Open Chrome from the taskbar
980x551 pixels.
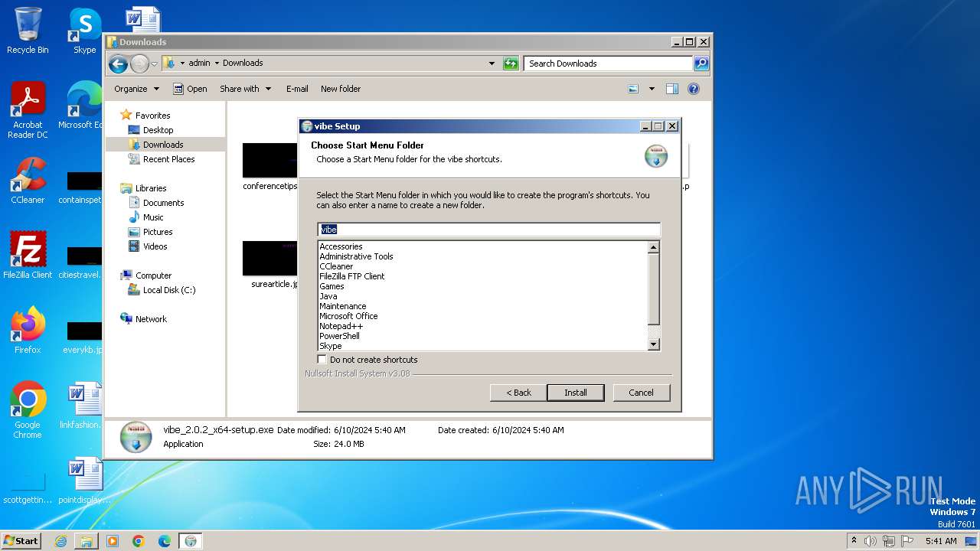click(139, 541)
